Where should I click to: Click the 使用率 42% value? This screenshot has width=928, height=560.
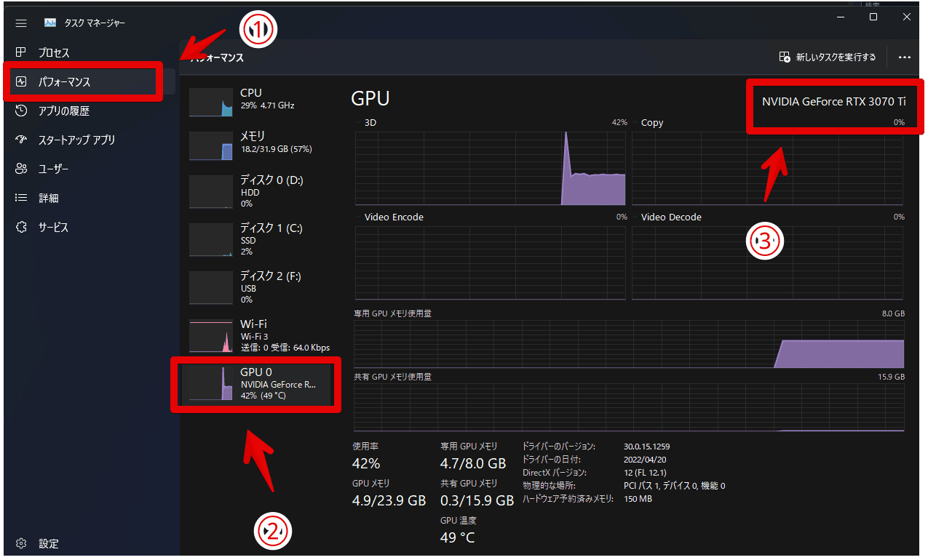point(366,463)
